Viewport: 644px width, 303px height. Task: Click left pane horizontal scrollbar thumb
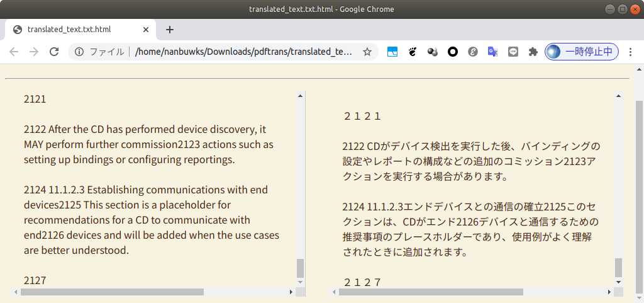112,292
